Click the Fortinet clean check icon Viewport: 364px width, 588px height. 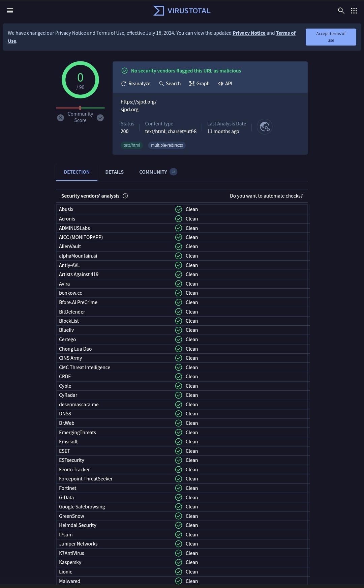179,488
